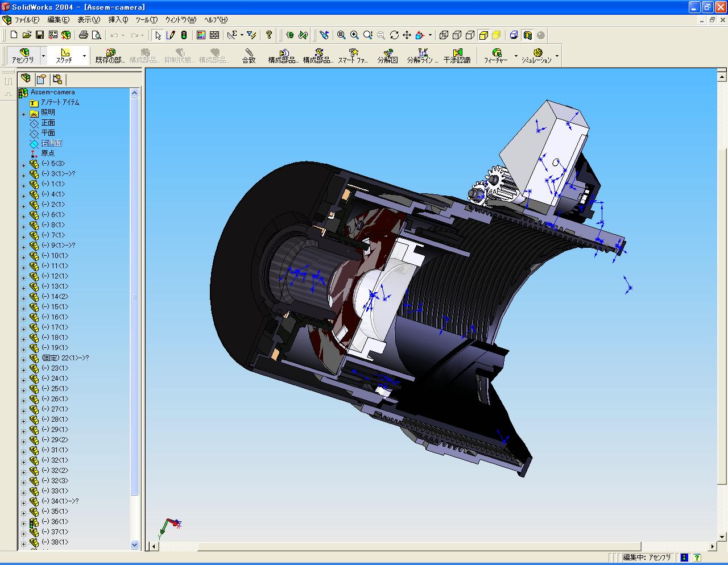Switch to the ConfigurationManager tab
The height and width of the screenshot is (565, 728).
(57, 79)
